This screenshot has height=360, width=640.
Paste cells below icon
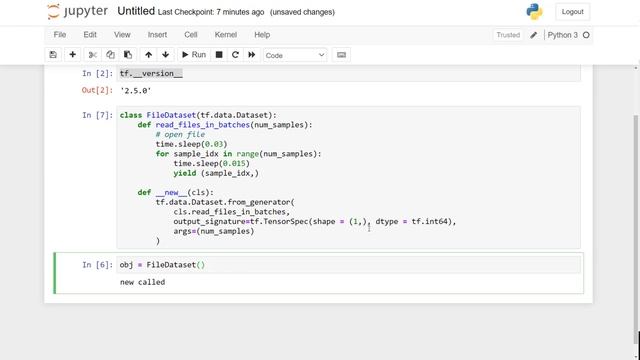click(x=128, y=55)
